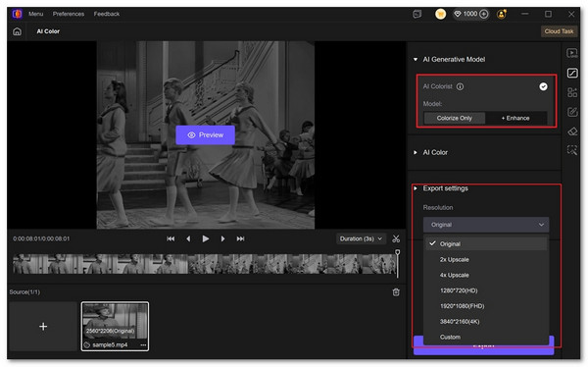The image size is (588, 367).
Task: Click the Source(1/1) label
Action: (24, 292)
